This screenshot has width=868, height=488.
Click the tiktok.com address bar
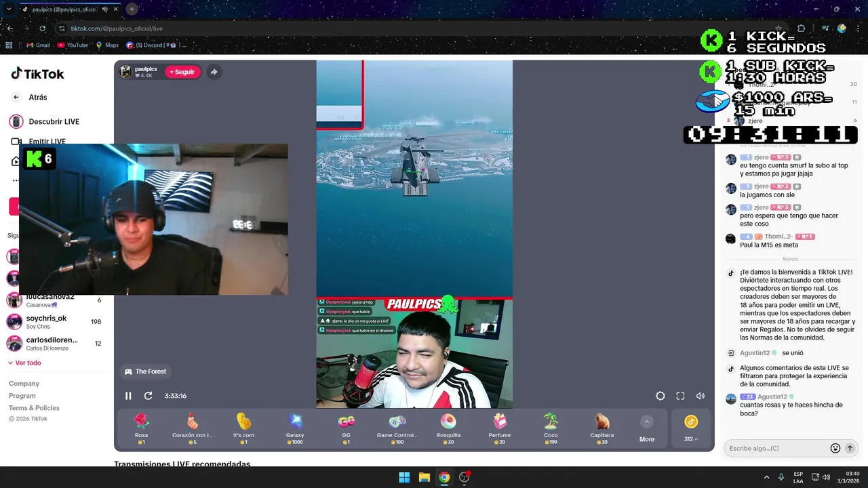116,28
